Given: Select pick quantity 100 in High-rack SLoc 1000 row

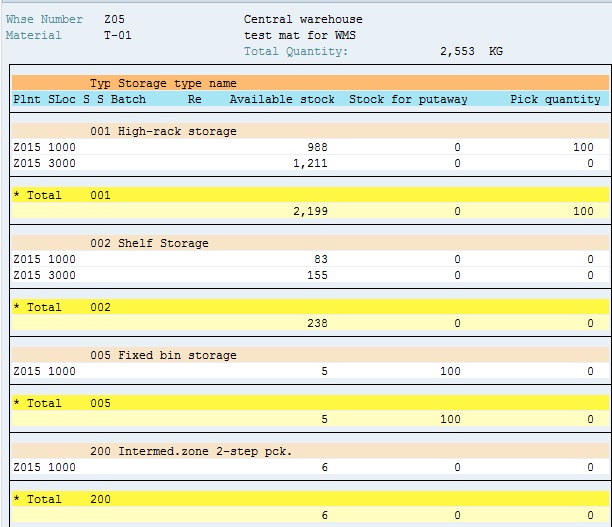Looking at the screenshot, I should coord(583,147).
